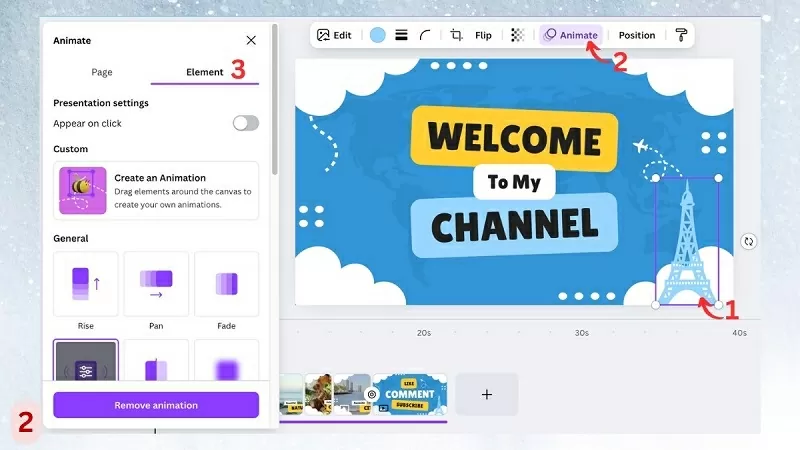Switch to the Element tab
Image resolution: width=800 pixels, height=450 pixels.
pyautogui.click(x=204, y=72)
